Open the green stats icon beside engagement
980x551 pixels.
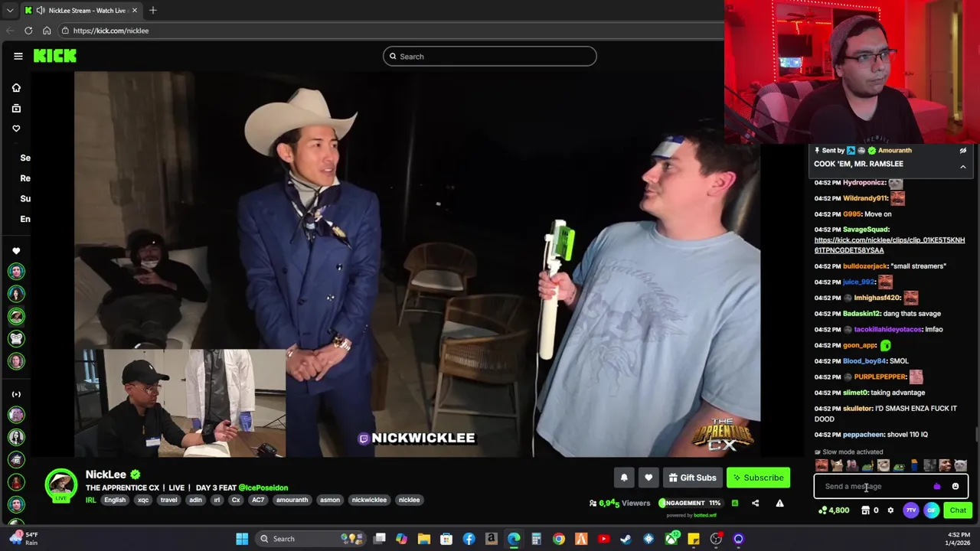735,503
